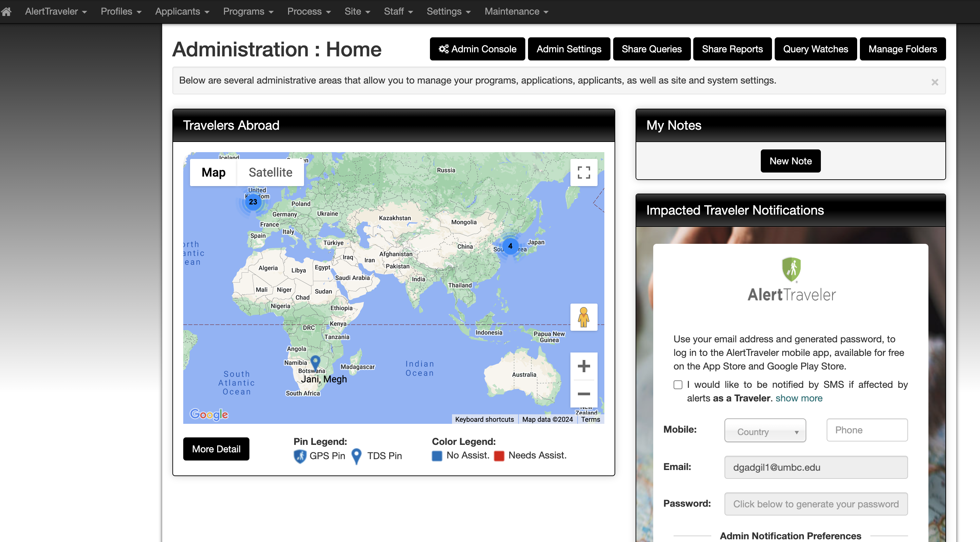Open the Country dropdown for Mobile
The height and width of the screenshot is (542, 980).
click(765, 431)
